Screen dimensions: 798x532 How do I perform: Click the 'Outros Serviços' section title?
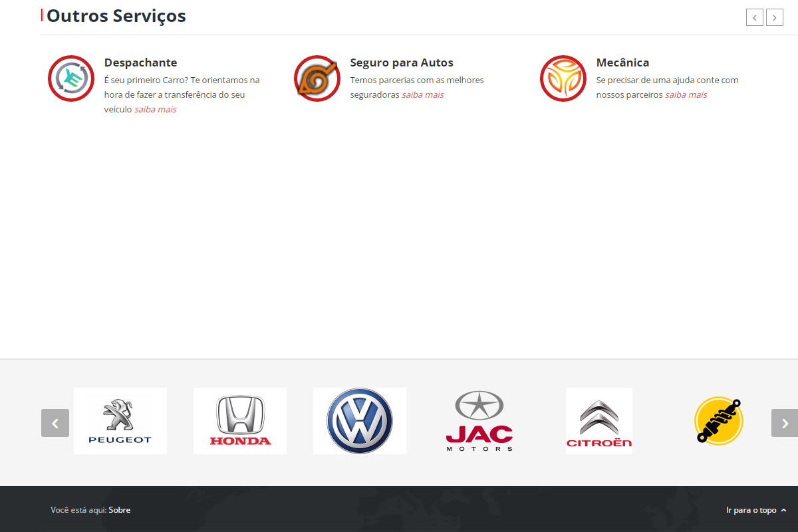pyautogui.click(x=116, y=16)
